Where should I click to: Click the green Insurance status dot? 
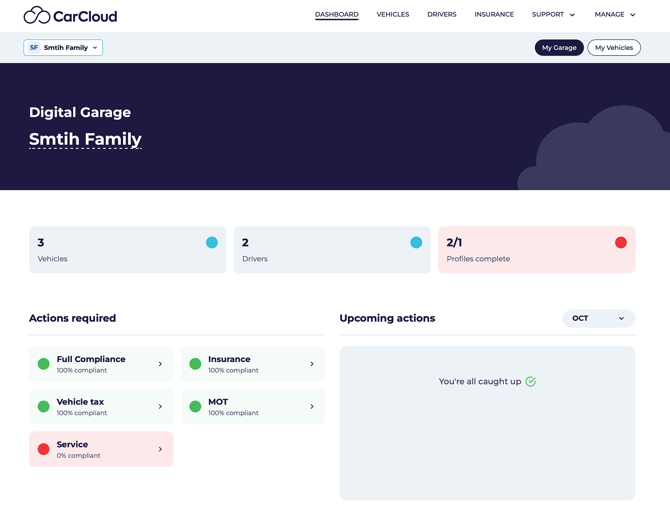coord(195,364)
